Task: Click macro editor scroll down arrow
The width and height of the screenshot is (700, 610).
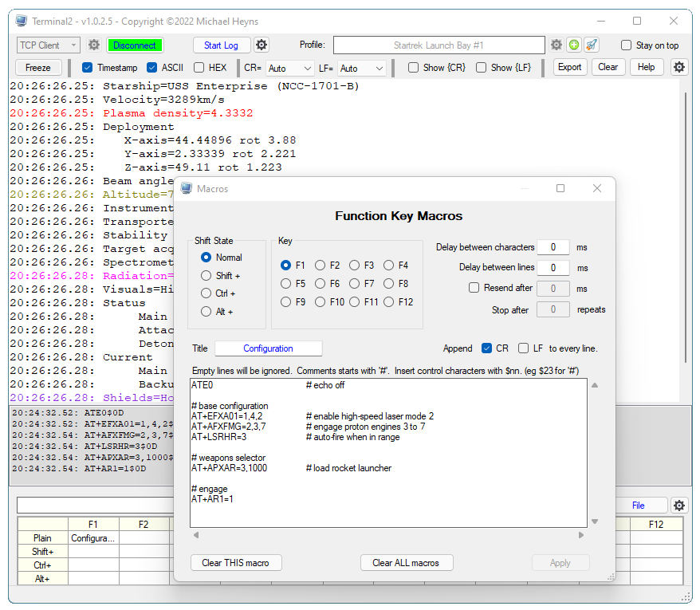Action: 595,521
